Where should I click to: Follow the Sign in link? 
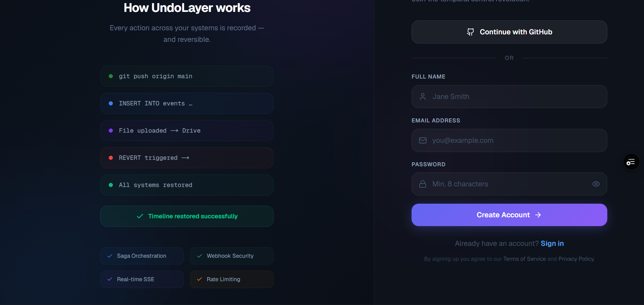pyautogui.click(x=552, y=243)
